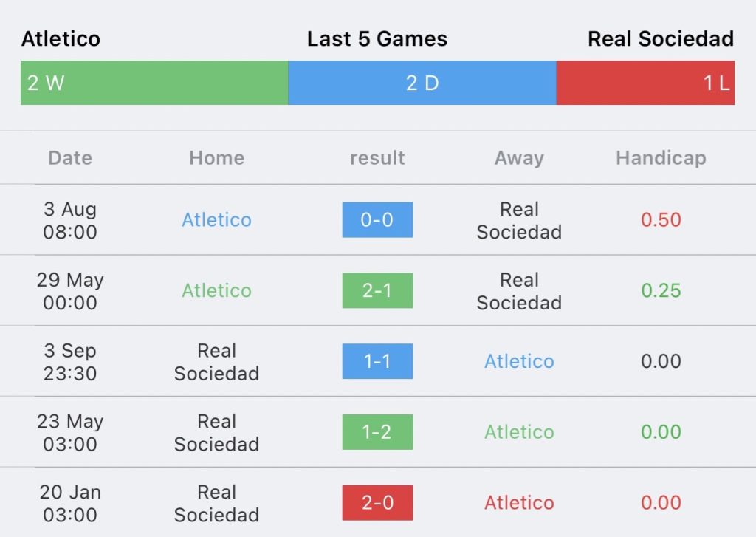Image resolution: width=756 pixels, height=537 pixels.
Task: Open the red Atletico away link for 20 Jan
Action: click(519, 503)
